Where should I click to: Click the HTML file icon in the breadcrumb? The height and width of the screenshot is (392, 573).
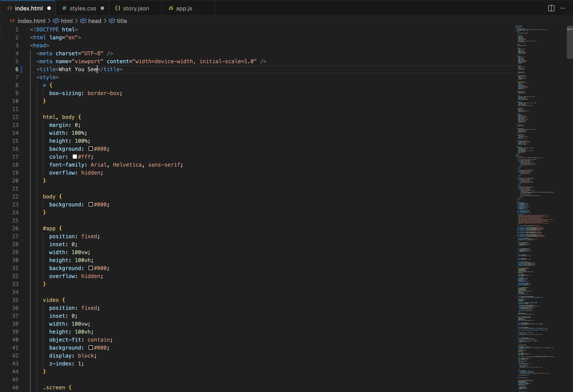[12, 21]
